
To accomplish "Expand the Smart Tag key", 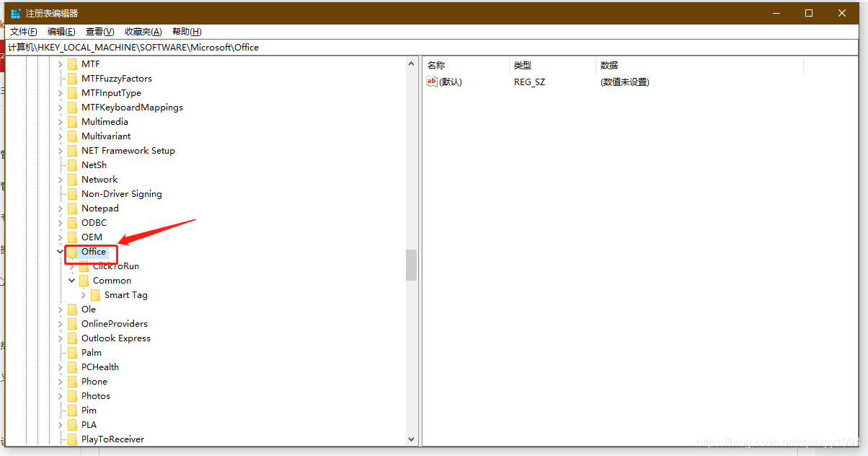I will tap(84, 295).
